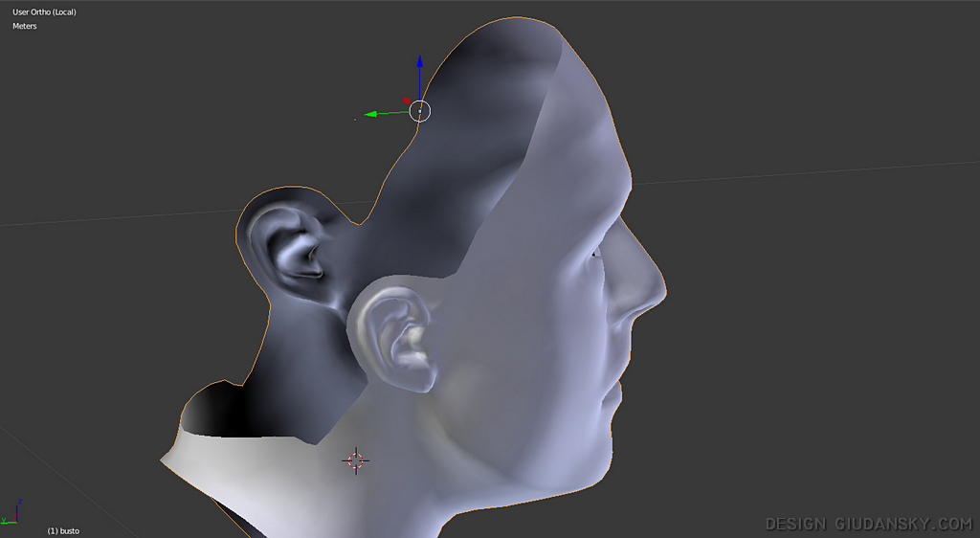Click the '(1) busto' object name label
Screen dimensions: 980x538
[63, 529]
